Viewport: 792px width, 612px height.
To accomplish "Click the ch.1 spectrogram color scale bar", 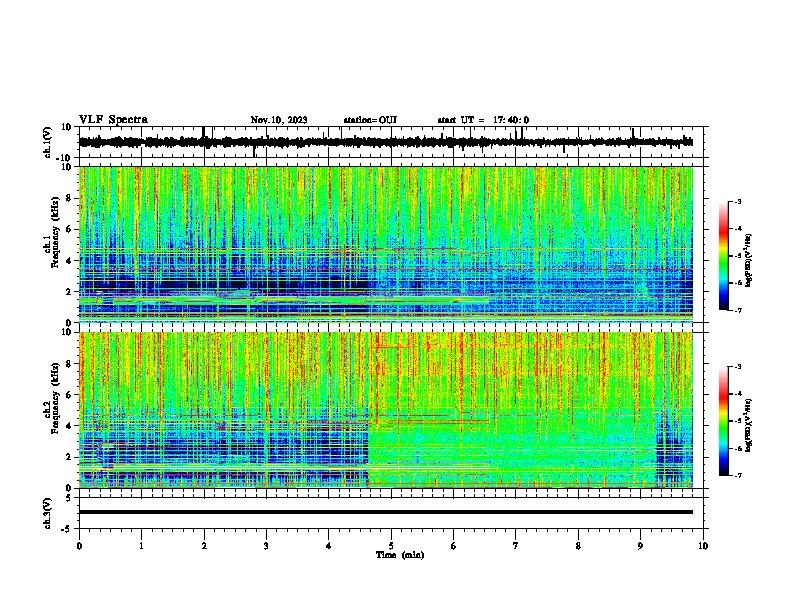I will click(724, 256).
